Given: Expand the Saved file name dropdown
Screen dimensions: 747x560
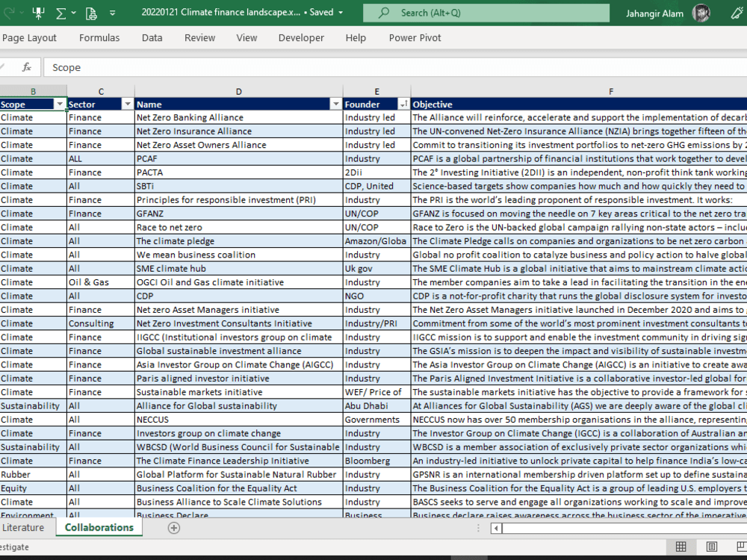Looking at the screenshot, I should (x=341, y=13).
